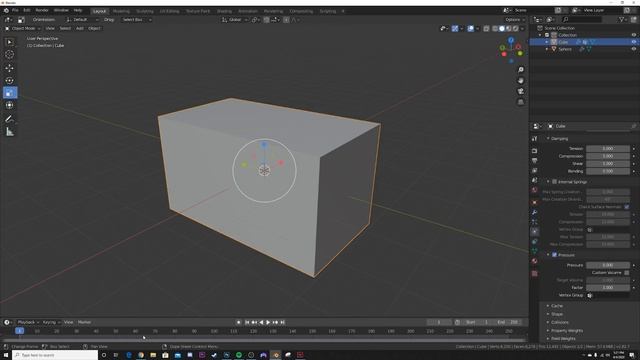Switch to the Shading workspace tab
This screenshot has width=640, height=360.
coord(224,11)
